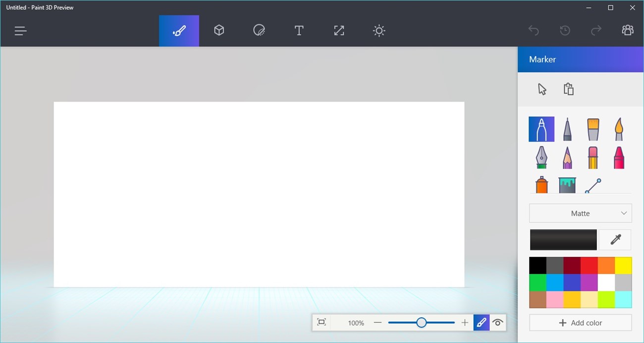Select the Calligraphy pen brush

(x=541, y=157)
